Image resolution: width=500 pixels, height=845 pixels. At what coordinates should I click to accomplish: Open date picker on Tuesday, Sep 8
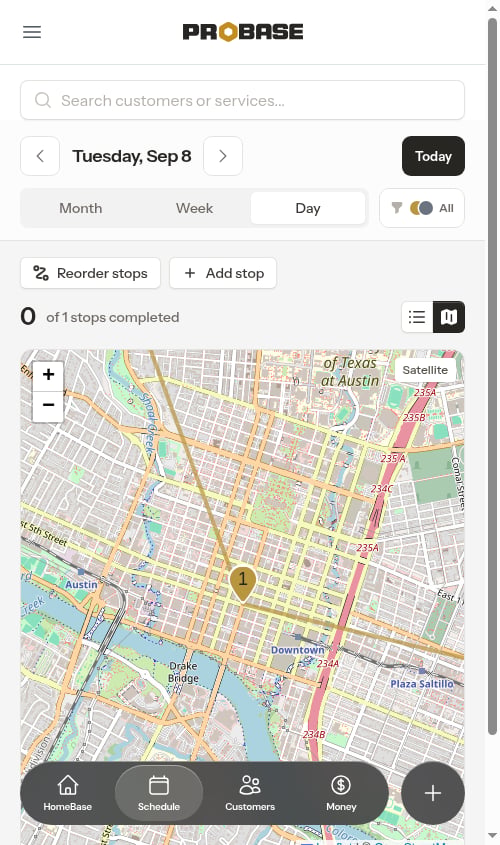[x=132, y=156]
